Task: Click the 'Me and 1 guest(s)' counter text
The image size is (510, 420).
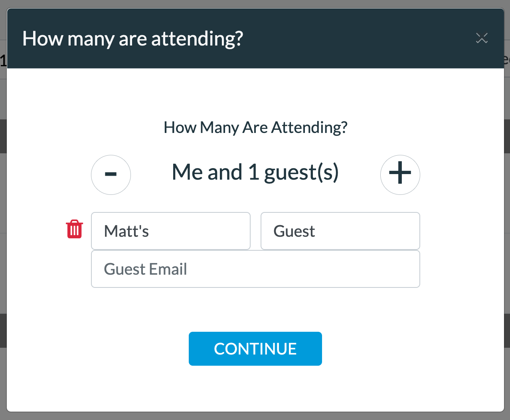Action: tap(255, 172)
